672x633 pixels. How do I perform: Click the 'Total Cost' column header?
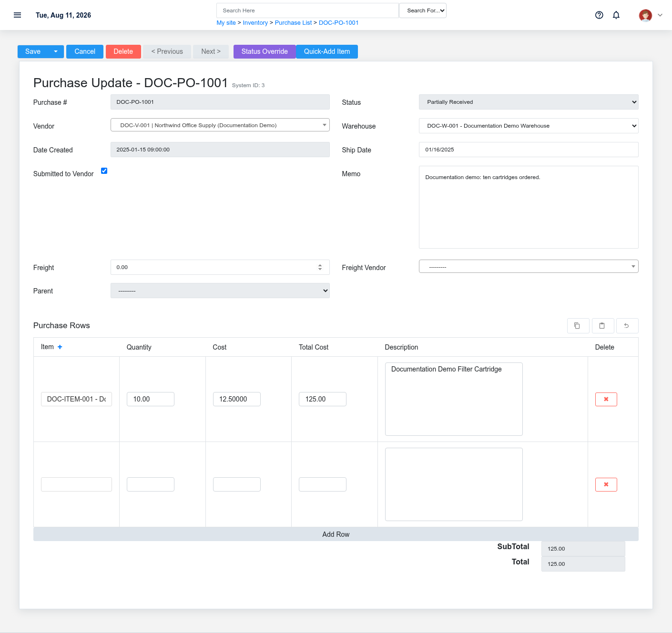(x=314, y=347)
